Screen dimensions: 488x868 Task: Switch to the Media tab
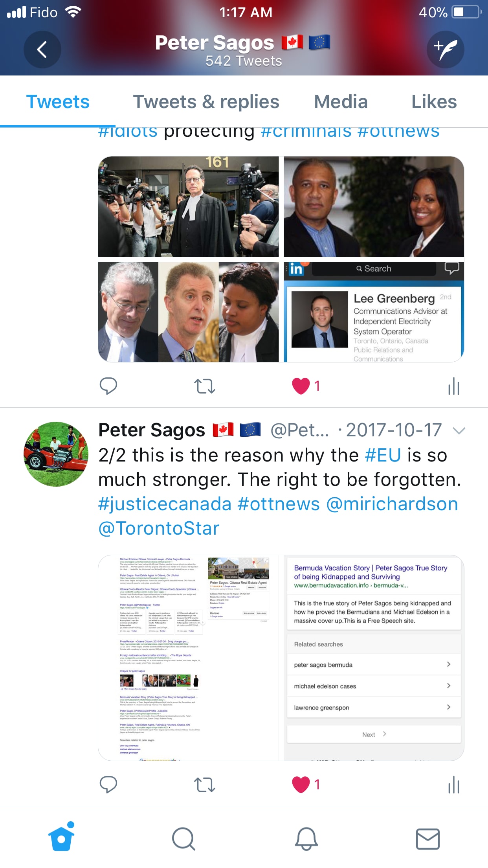pos(341,102)
